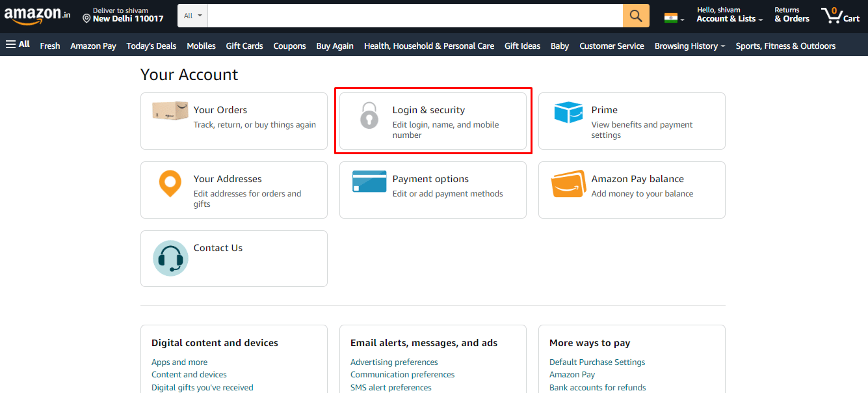Screen dimensions: 868x393
Task: Open Gift Cards page
Action: (x=244, y=46)
